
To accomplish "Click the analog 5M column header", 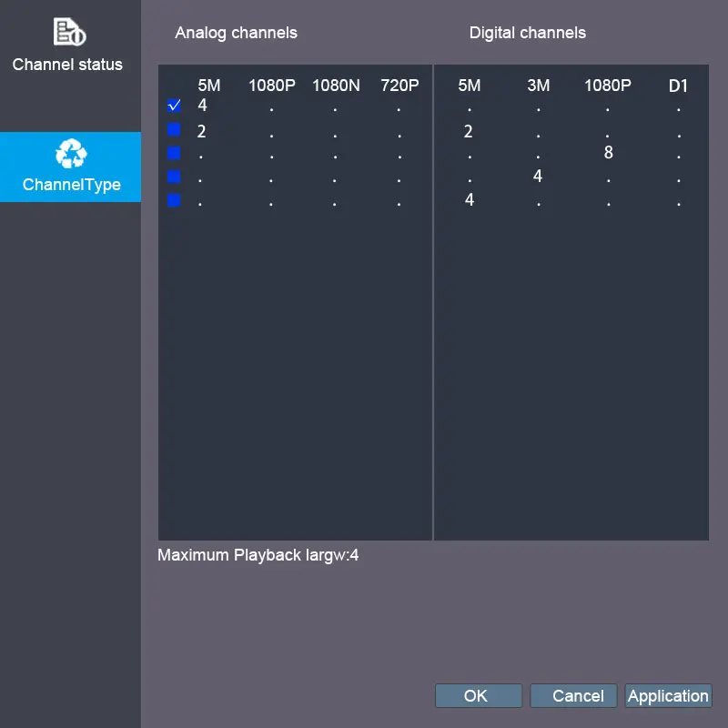I will [x=209, y=86].
